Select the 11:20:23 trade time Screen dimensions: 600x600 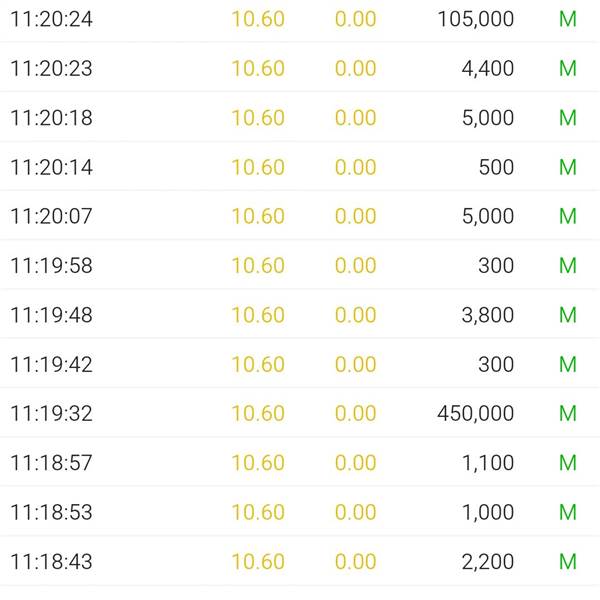(51, 68)
